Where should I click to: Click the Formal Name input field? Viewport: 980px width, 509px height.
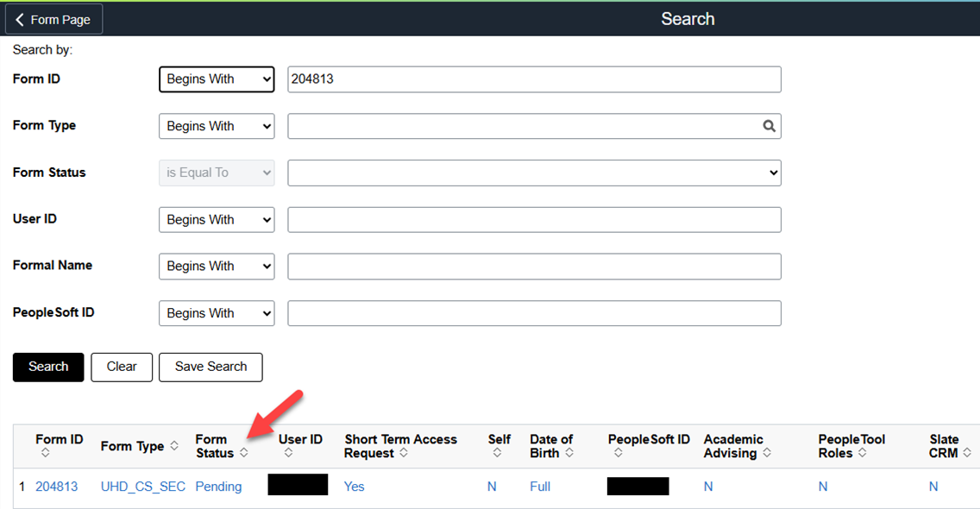[x=534, y=267]
